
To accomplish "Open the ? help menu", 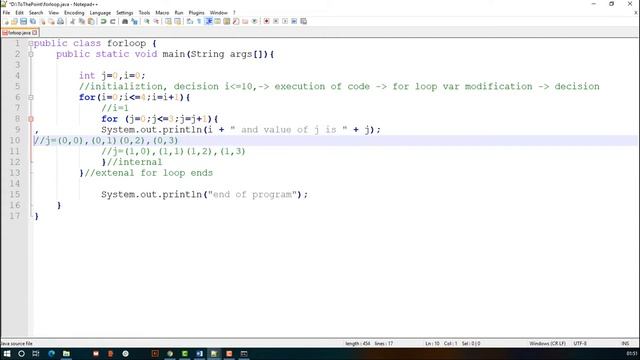I will 234,13.
